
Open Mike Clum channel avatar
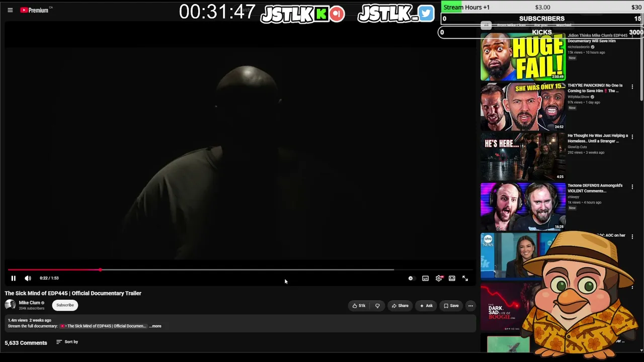tap(10, 305)
